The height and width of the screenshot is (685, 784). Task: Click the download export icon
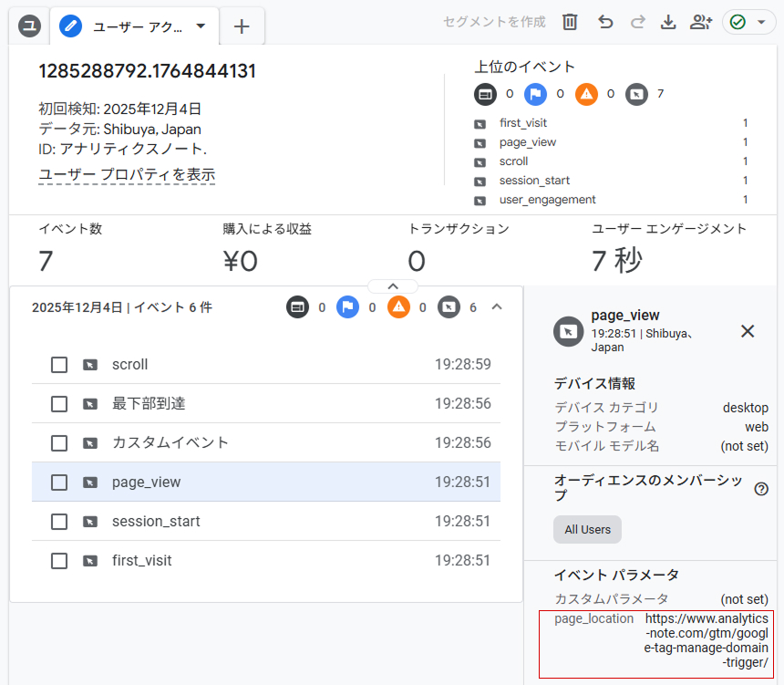[668, 22]
